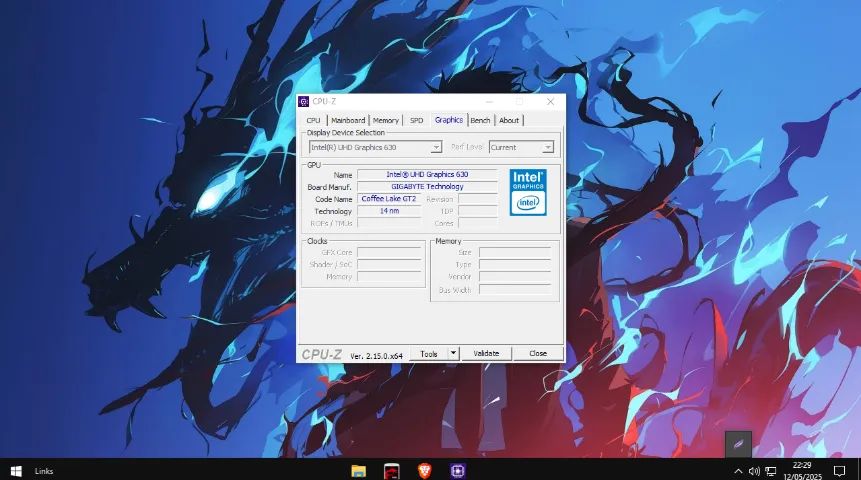Switch to the Memory tab
861x480 pixels.
click(385, 120)
